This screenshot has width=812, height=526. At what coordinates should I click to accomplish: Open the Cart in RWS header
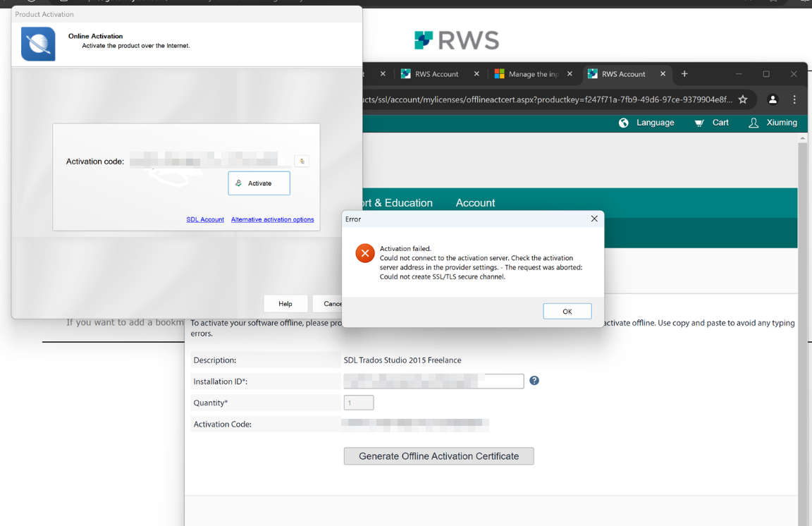[x=720, y=123]
